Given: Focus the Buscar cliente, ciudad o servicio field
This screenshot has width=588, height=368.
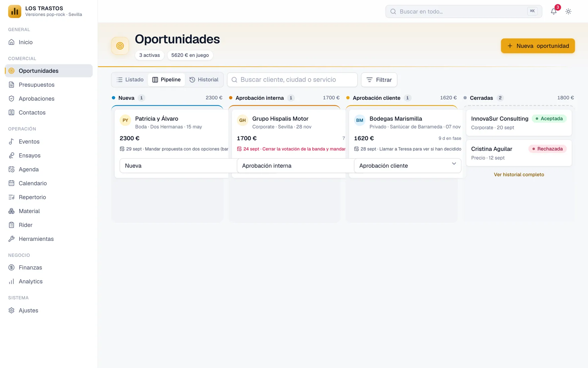Looking at the screenshot, I should 292,80.
